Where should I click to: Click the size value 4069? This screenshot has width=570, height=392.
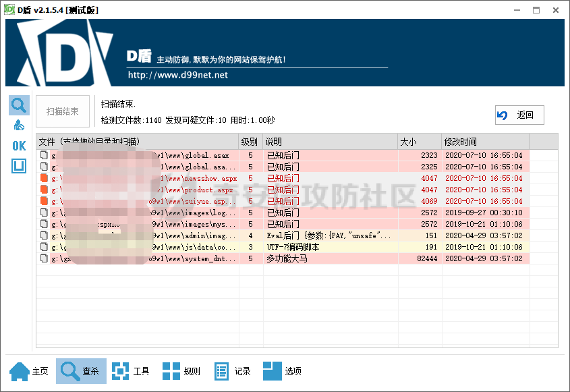429,201
